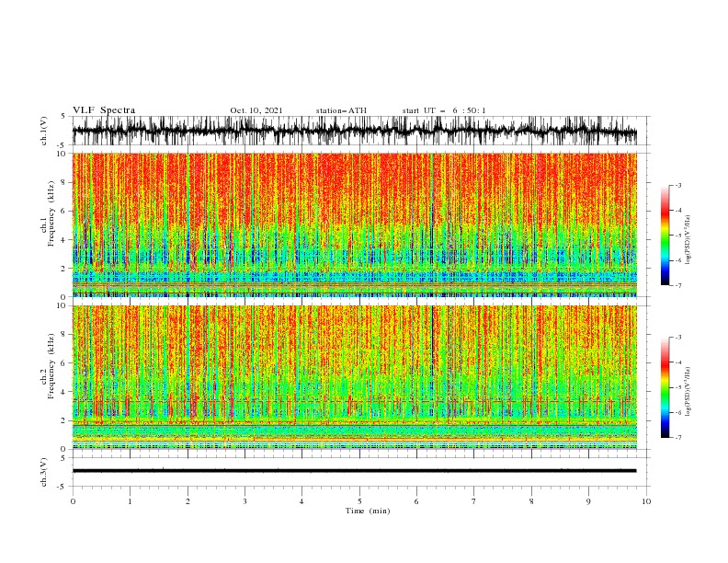Click time axis tick label "8"
Screen dimensions: 728x563
531,501
